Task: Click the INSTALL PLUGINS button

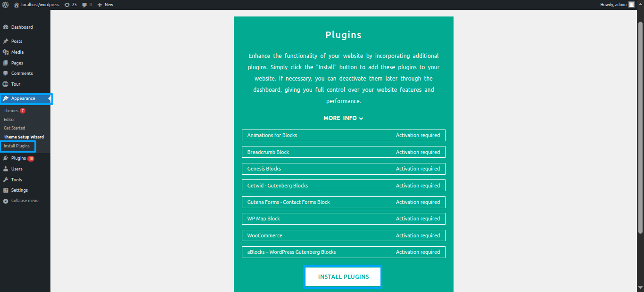Action: coord(343,277)
